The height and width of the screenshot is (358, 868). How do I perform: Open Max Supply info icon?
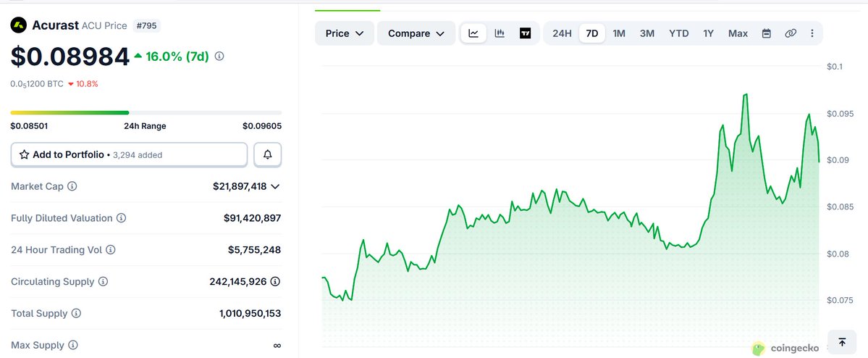click(73, 345)
